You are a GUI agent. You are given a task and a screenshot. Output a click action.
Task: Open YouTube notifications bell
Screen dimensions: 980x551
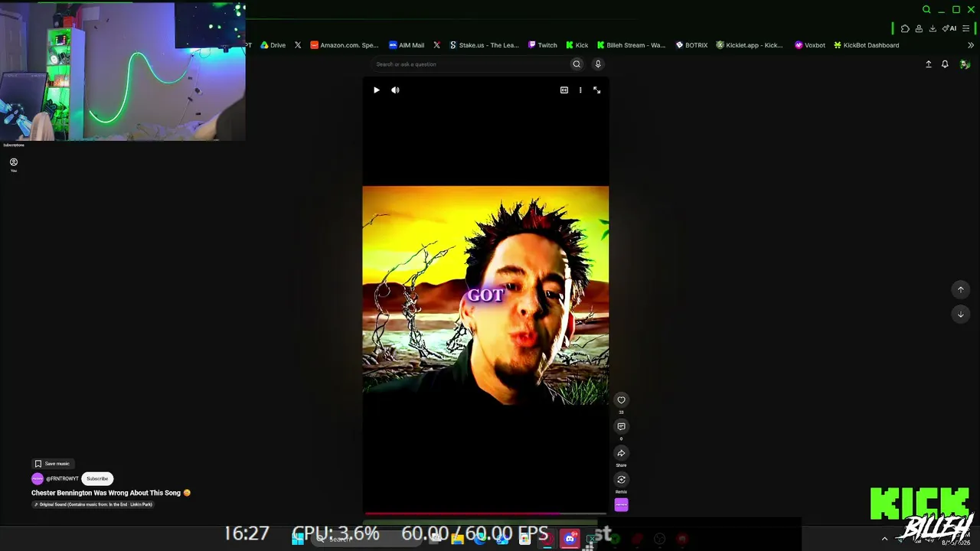pos(945,64)
